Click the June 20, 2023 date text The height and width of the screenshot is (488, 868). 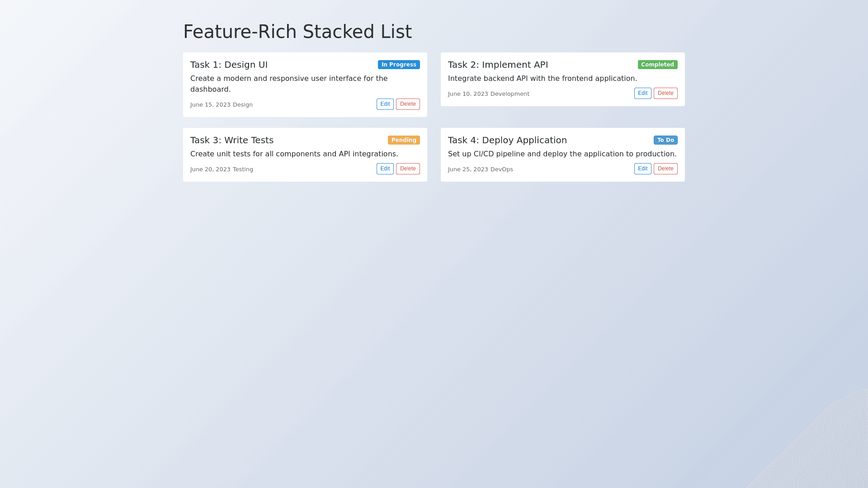210,169
